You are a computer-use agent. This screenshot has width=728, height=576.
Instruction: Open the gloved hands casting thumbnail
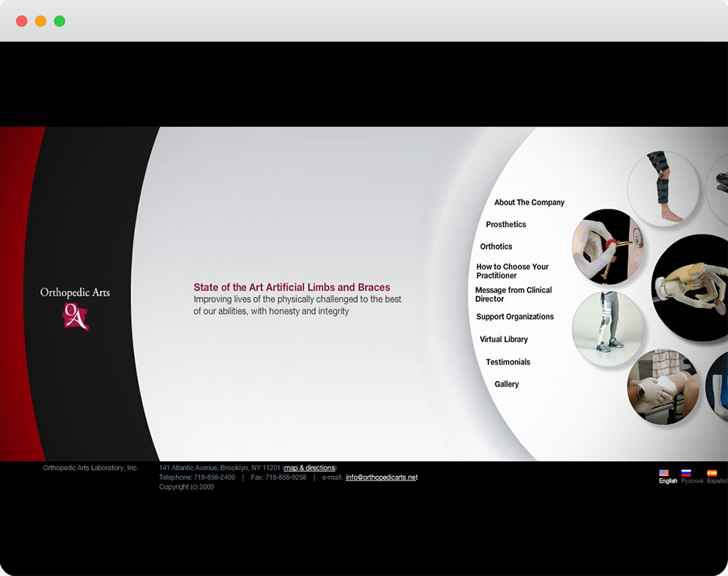pos(663,387)
